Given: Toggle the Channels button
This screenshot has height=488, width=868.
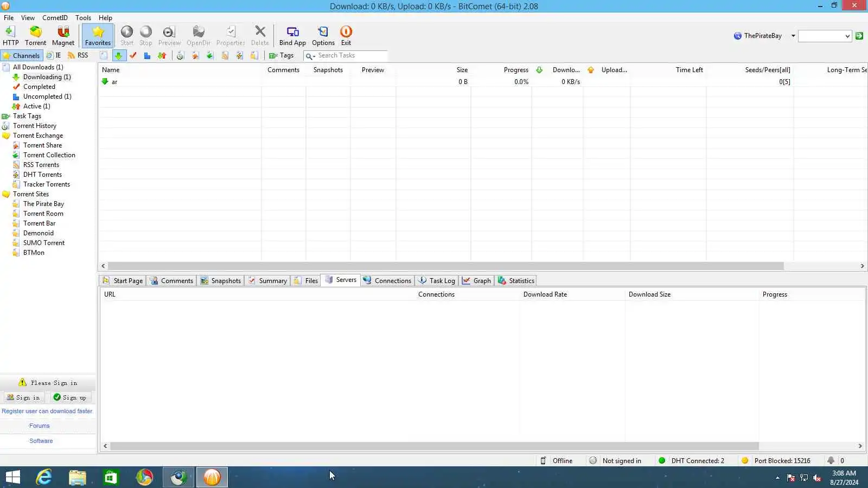Looking at the screenshot, I should click(21, 55).
